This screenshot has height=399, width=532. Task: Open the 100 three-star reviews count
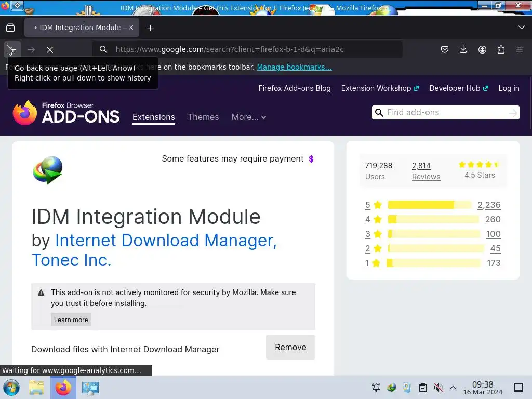(x=494, y=234)
